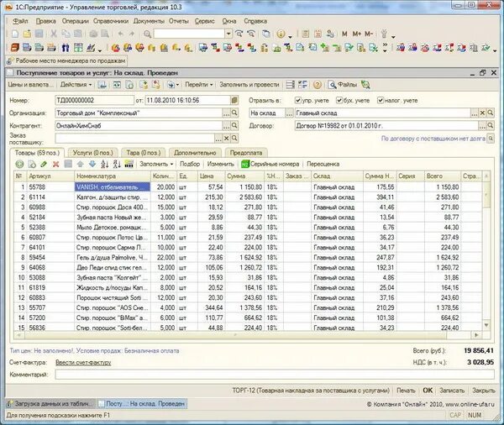Expand the Заполнить dropdown in table toolbar
Screen dimensions: 504x425
pos(156,165)
